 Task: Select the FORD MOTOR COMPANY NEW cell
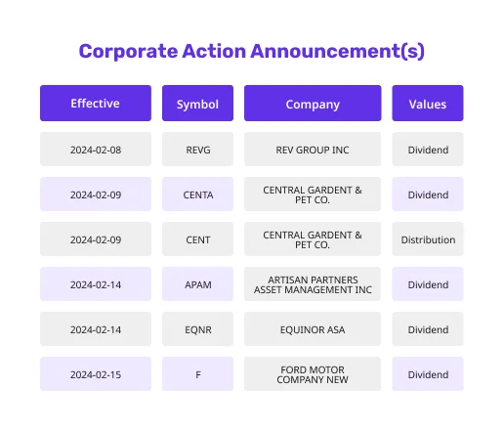[313, 374]
